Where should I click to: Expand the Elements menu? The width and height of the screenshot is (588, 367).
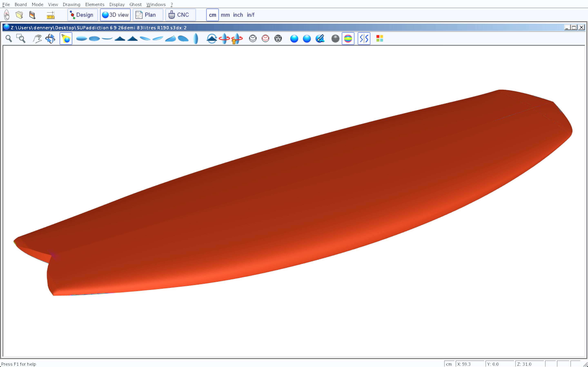95,4
